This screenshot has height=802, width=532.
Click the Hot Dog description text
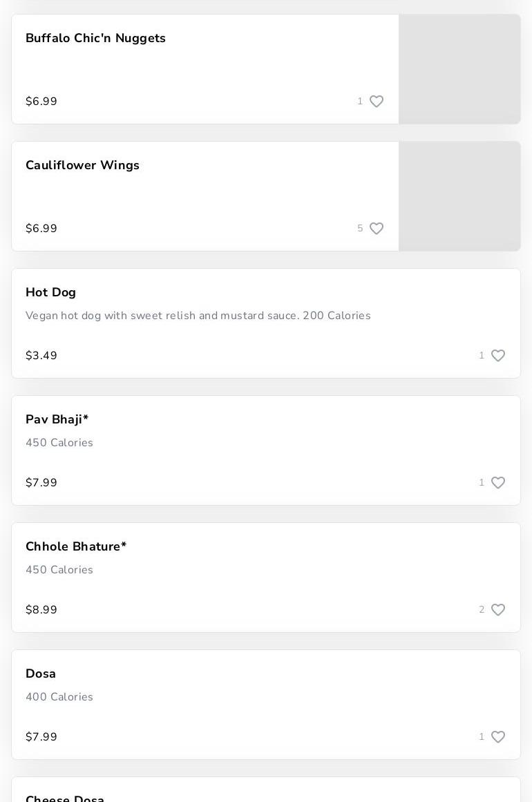[x=198, y=316]
